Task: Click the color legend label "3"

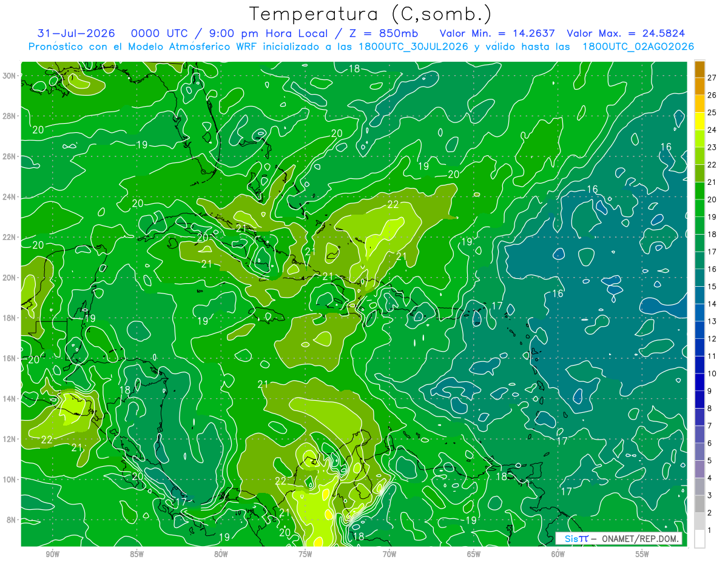Action: point(709,495)
